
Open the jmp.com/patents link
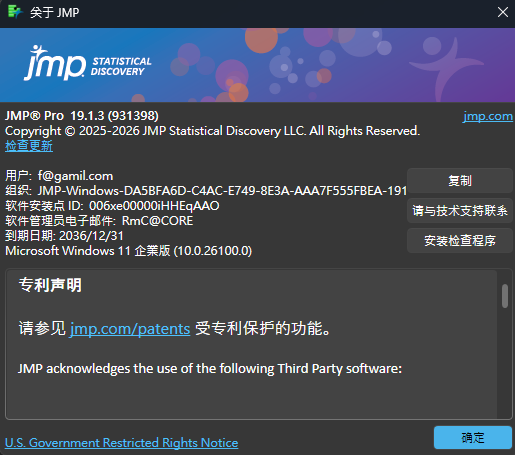pyautogui.click(x=130, y=329)
